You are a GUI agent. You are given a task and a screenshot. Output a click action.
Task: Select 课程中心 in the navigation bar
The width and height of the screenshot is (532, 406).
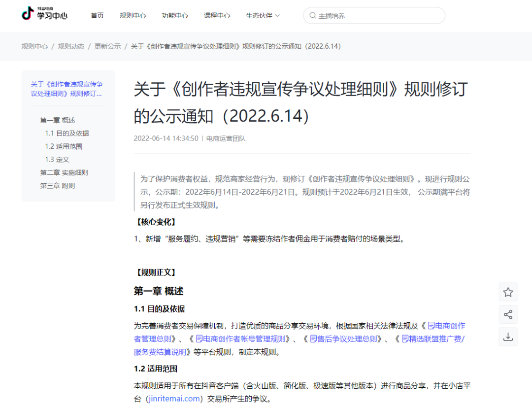[217, 16]
